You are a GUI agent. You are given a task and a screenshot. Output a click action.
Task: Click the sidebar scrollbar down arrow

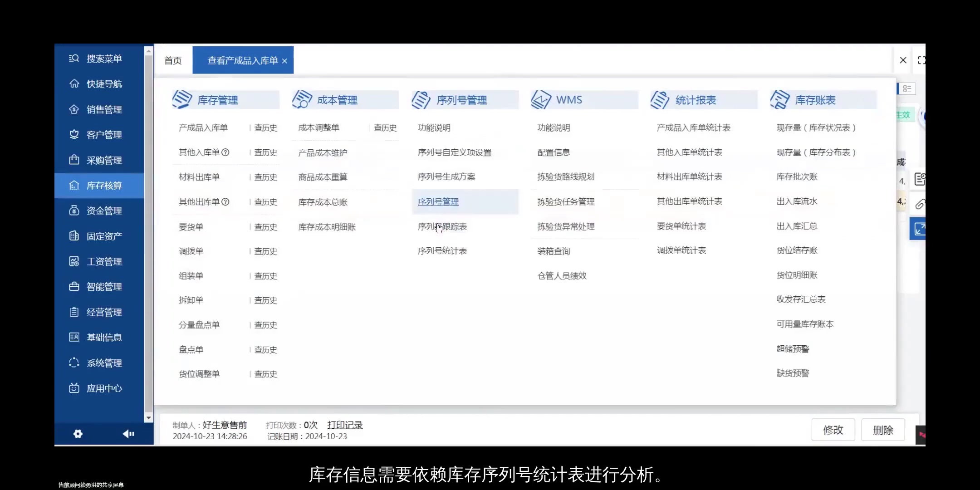[x=149, y=418]
